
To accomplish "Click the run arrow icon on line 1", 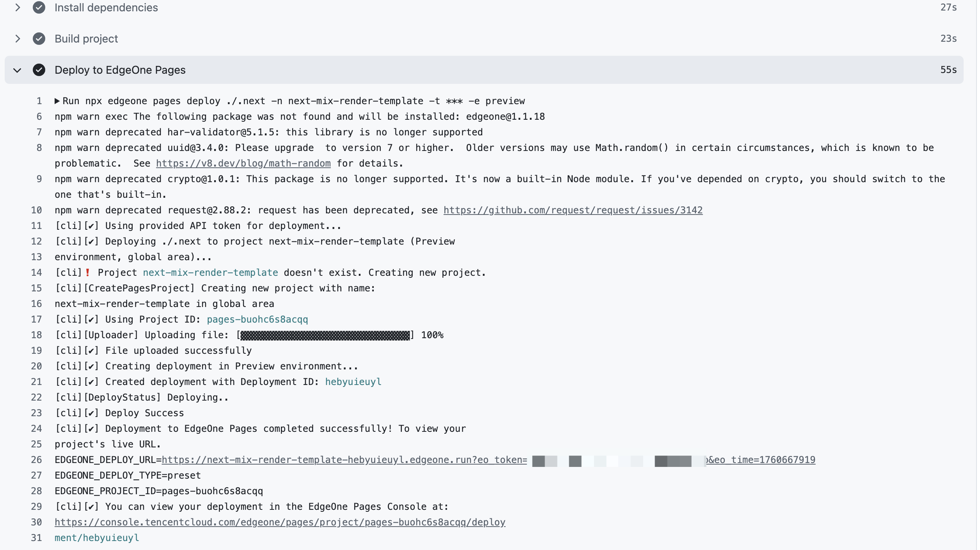I will point(57,101).
